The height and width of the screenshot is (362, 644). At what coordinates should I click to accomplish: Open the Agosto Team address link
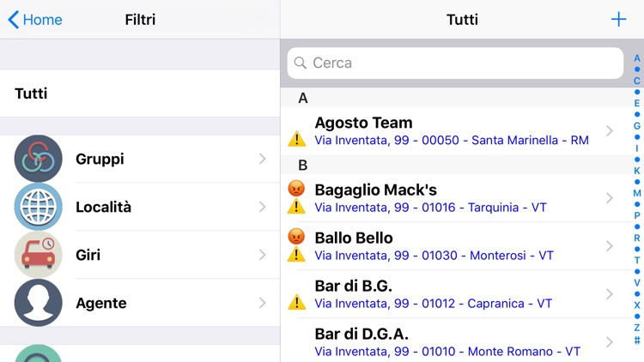click(452, 140)
